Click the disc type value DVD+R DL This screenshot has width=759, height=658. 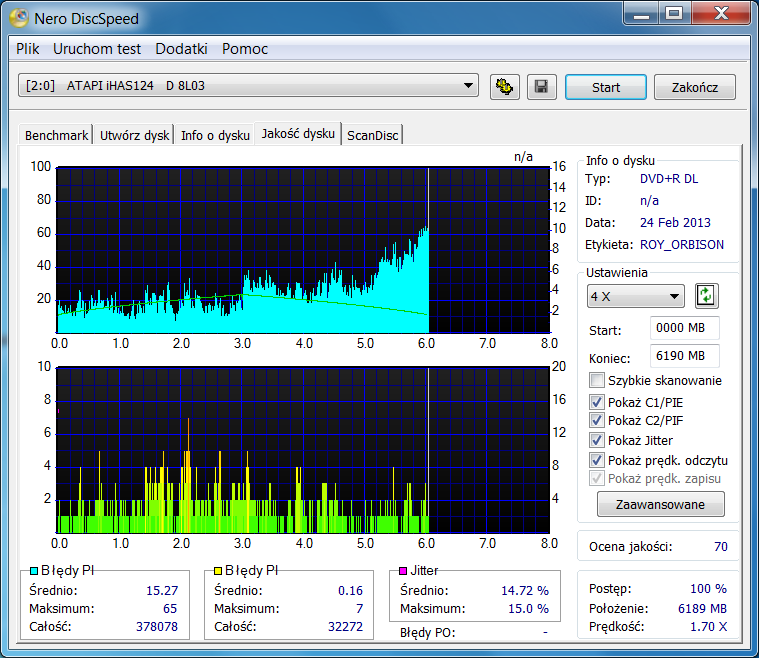[669, 179]
